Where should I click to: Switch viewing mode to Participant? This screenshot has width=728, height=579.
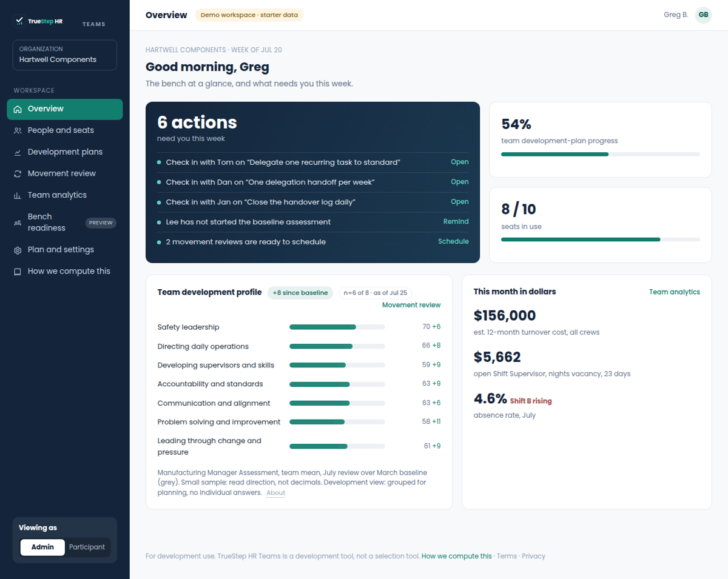click(x=87, y=547)
